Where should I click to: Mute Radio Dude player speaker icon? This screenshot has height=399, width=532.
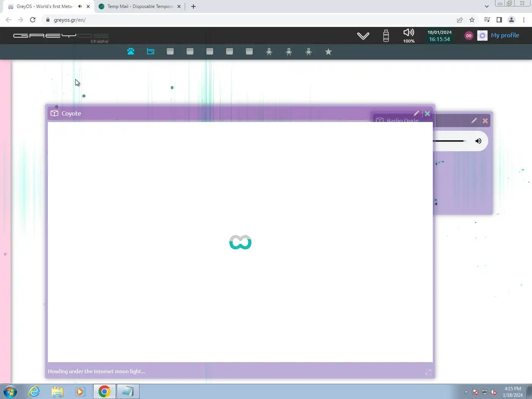[x=478, y=141]
